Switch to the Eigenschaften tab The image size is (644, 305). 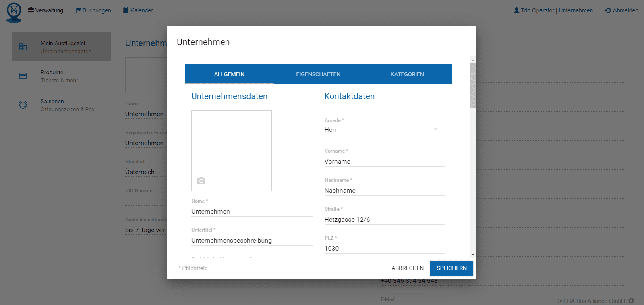coord(318,74)
